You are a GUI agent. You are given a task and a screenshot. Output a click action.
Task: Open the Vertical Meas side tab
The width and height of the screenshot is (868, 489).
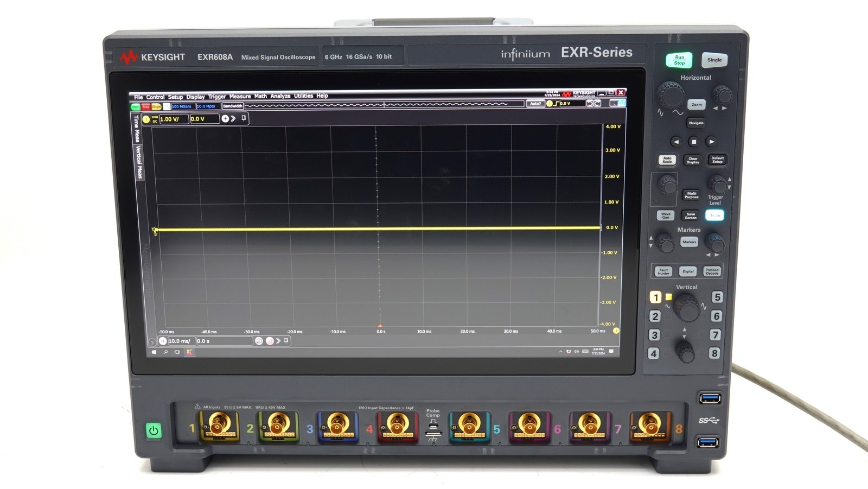[139, 162]
